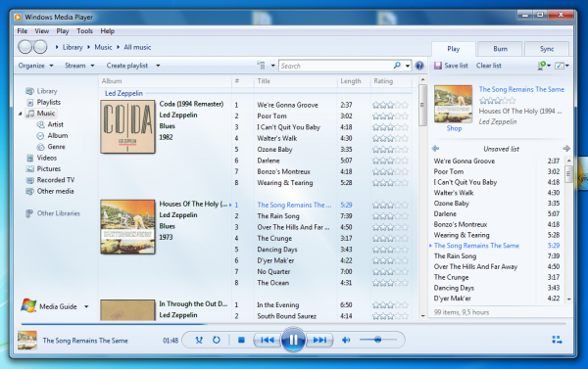Select Darlene in the Unsaved list
588x369 pixels.
pos(445,214)
